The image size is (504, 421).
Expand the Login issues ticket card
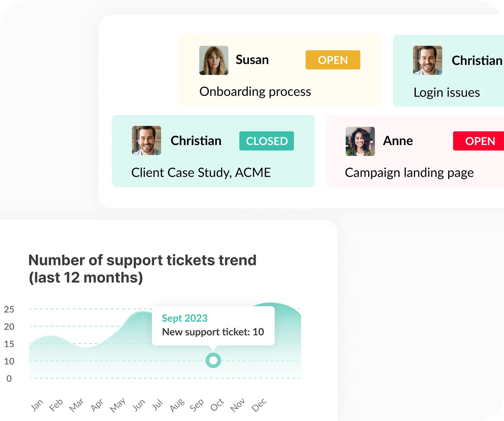coord(447,92)
